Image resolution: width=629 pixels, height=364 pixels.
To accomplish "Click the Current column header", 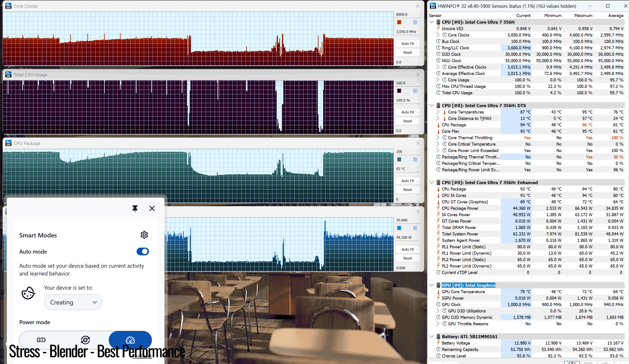I will coord(516,15).
